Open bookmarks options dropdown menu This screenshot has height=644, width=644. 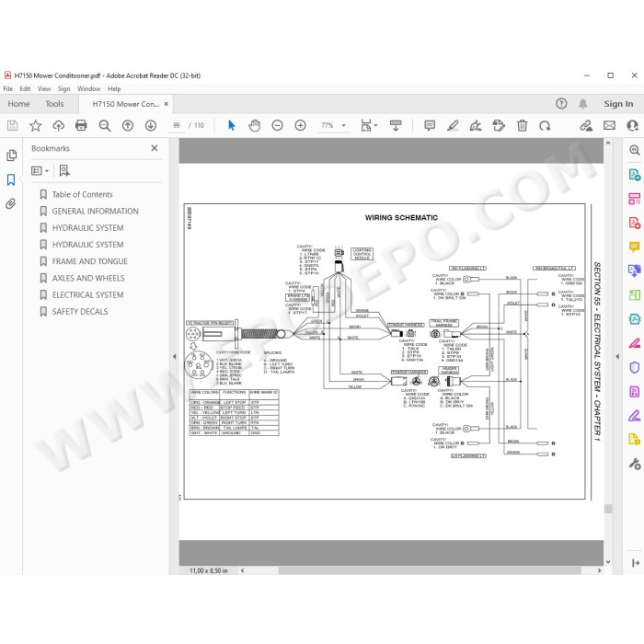click(x=40, y=170)
